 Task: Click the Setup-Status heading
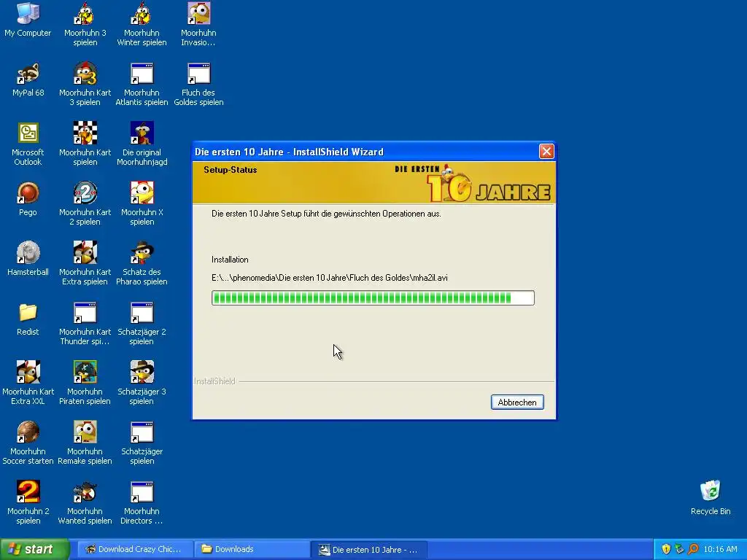(x=230, y=170)
